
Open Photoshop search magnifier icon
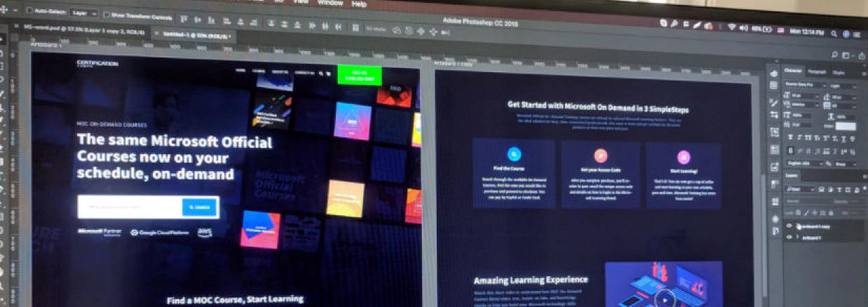click(x=834, y=55)
